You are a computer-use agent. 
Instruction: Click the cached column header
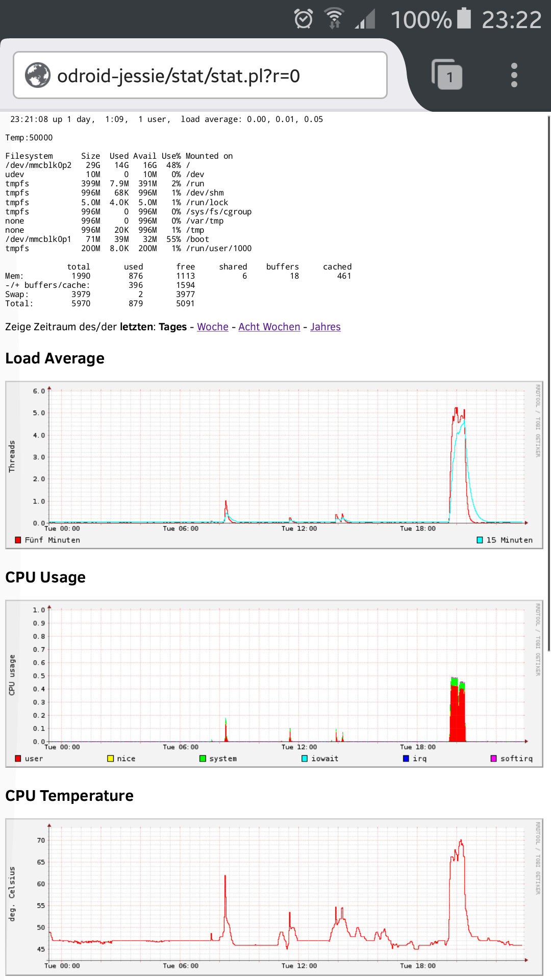pos(337,267)
